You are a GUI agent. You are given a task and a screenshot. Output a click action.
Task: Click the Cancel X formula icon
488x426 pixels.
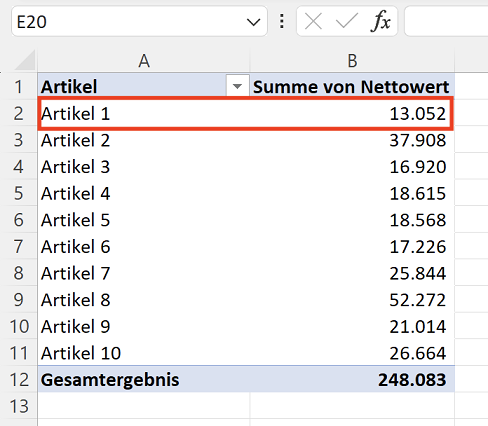click(x=313, y=22)
